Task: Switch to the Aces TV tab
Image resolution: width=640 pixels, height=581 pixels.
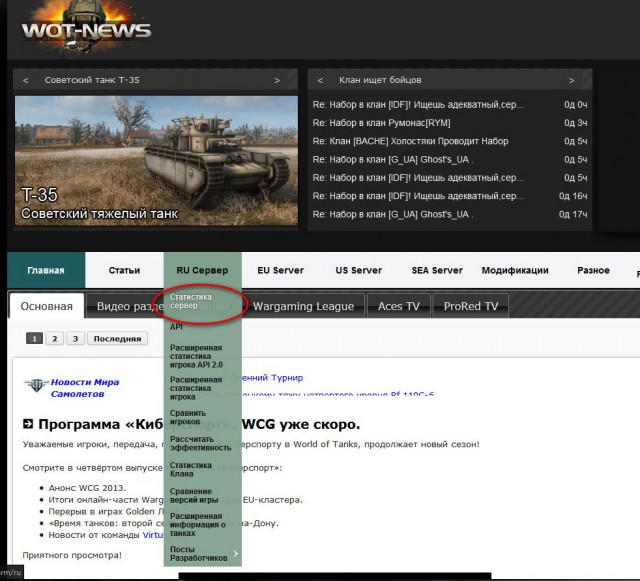Action: 399,306
